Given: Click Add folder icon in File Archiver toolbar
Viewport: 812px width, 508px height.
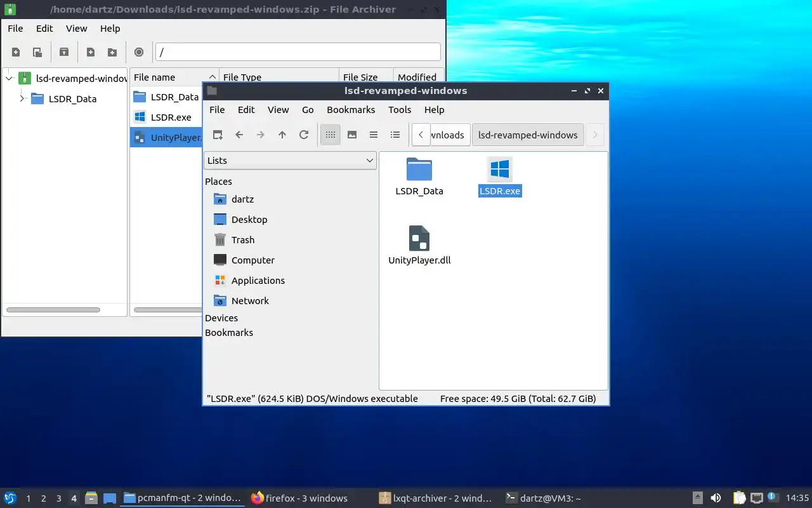Looking at the screenshot, I should [x=112, y=52].
